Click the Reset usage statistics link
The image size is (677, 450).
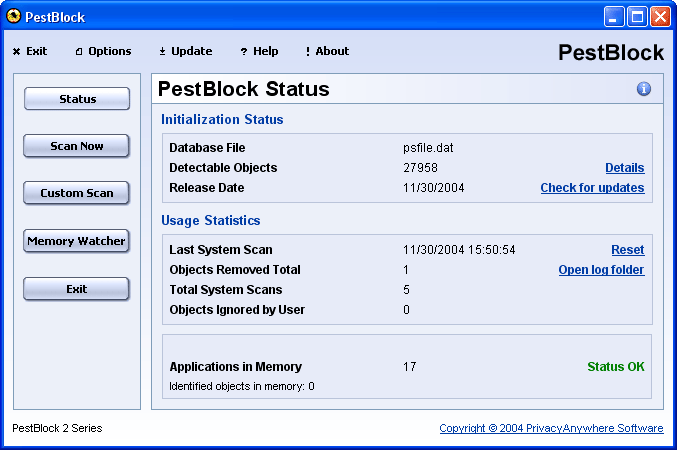(x=628, y=250)
